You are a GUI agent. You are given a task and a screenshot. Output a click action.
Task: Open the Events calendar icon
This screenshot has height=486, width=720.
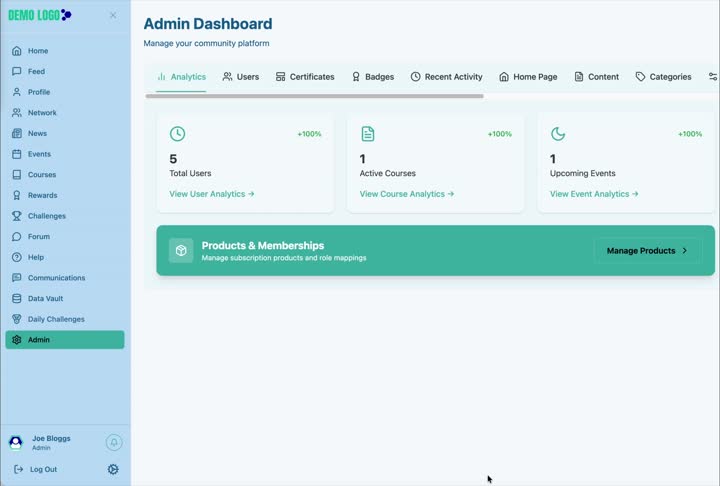tap(17, 154)
